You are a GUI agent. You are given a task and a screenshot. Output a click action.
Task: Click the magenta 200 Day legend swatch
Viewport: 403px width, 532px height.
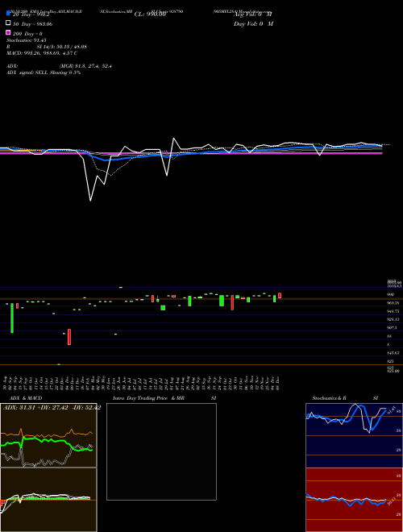(x=8, y=32)
